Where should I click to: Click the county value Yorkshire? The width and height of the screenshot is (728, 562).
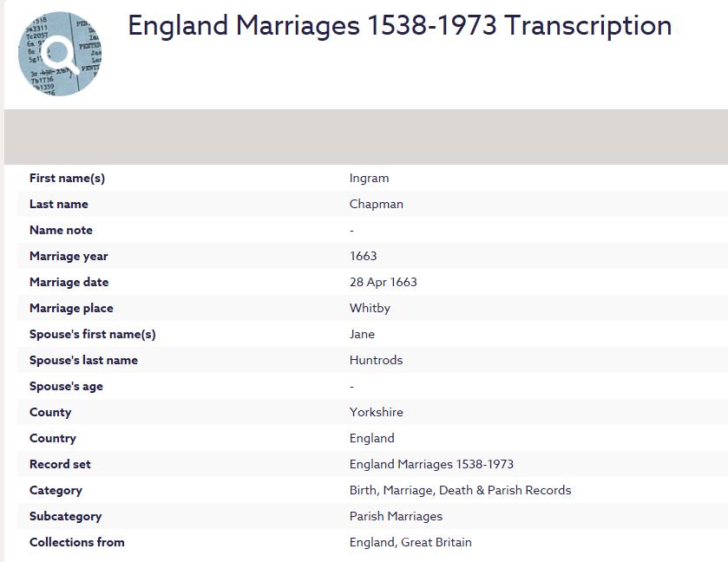(376, 412)
